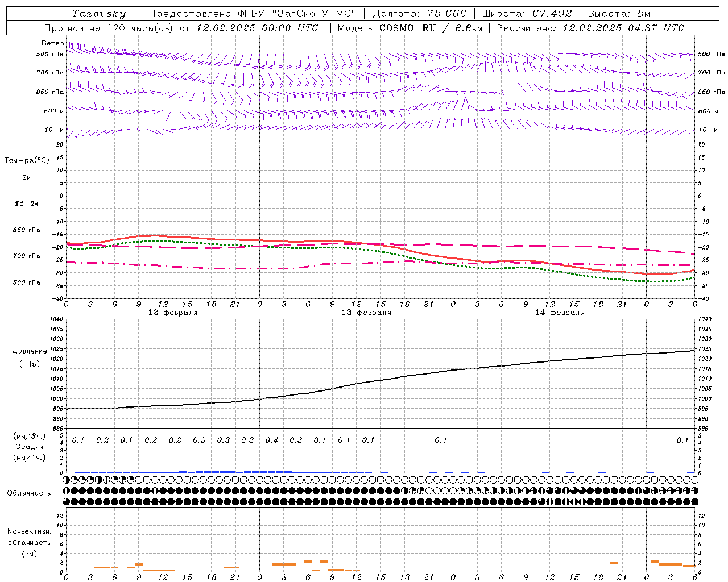The width and height of the screenshot is (728, 582).
Task: Click the "Облачность" cloud cover label
Action: coord(29,493)
